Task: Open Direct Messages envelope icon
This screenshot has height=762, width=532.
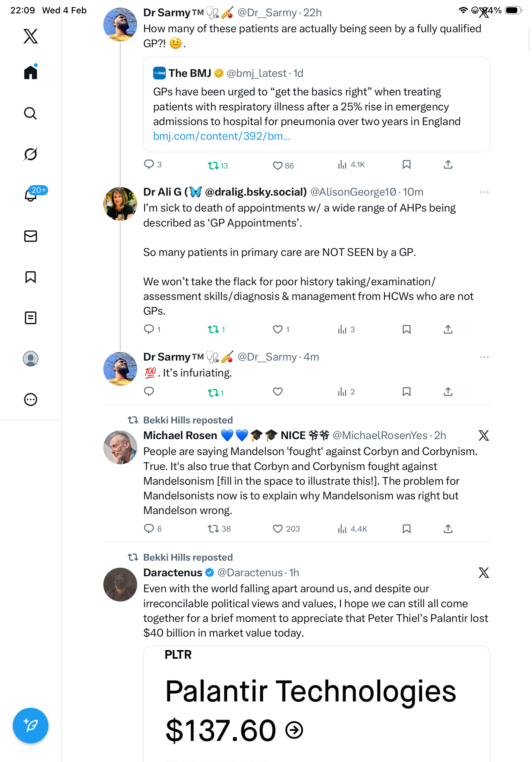Action: tap(31, 236)
